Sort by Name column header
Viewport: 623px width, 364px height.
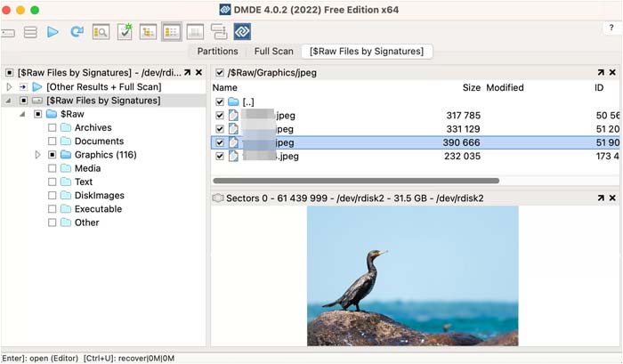click(225, 87)
